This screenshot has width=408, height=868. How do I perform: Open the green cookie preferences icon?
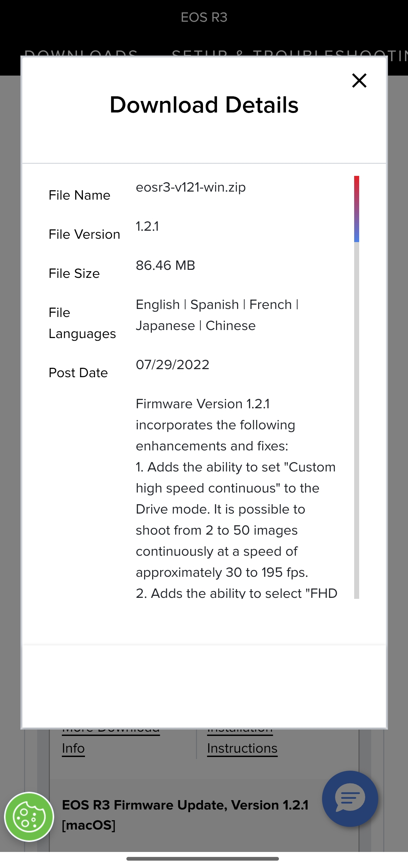pos(29,817)
